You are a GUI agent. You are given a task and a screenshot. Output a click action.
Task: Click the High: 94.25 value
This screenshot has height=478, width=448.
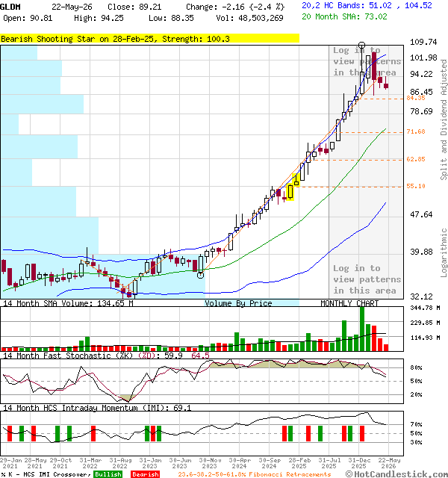[x=99, y=18]
